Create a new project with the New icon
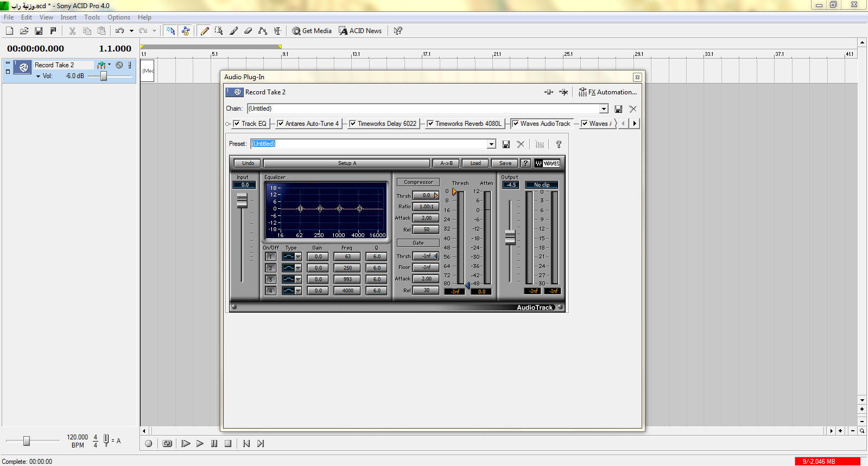 tap(10, 31)
